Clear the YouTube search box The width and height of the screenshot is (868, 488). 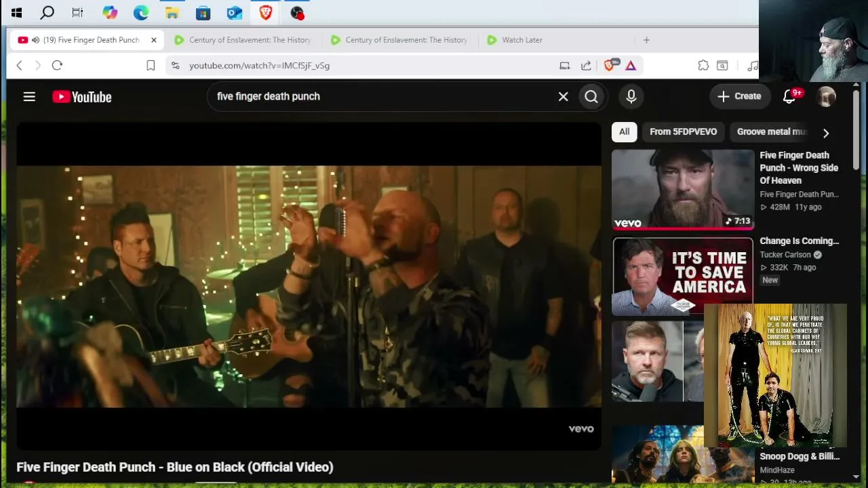pyautogui.click(x=563, y=97)
